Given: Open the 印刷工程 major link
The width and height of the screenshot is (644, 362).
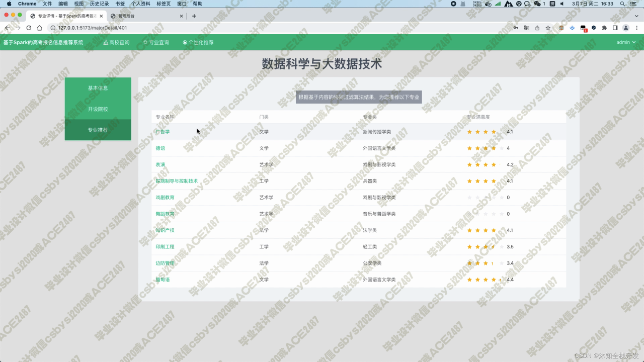Looking at the screenshot, I should [165, 247].
